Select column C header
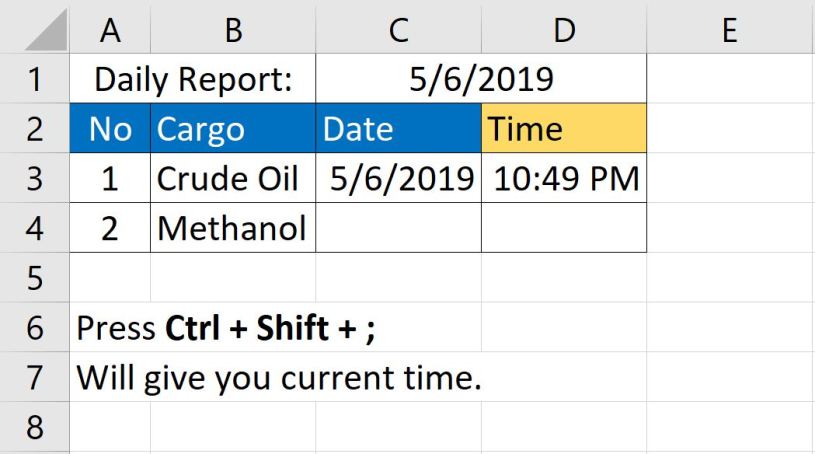The height and width of the screenshot is (454, 815). click(398, 30)
